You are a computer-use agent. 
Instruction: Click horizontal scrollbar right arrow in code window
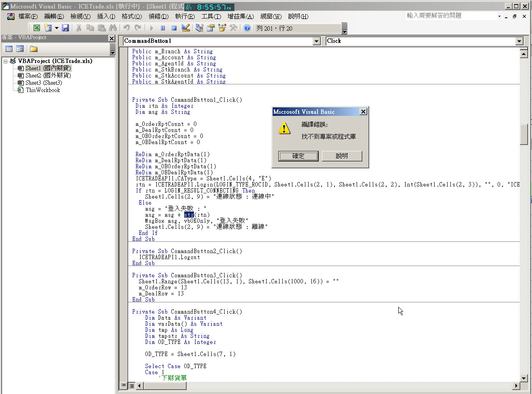[x=516, y=386]
